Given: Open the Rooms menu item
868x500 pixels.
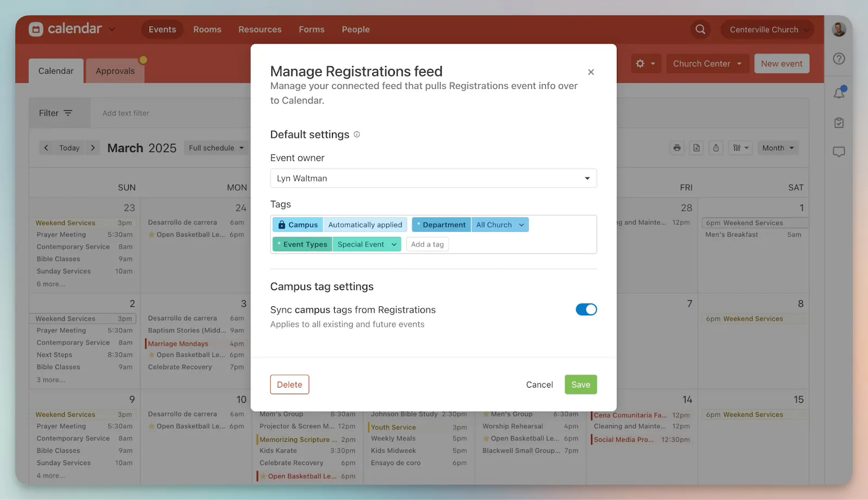Looking at the screenshot, I should click(207, 29).
